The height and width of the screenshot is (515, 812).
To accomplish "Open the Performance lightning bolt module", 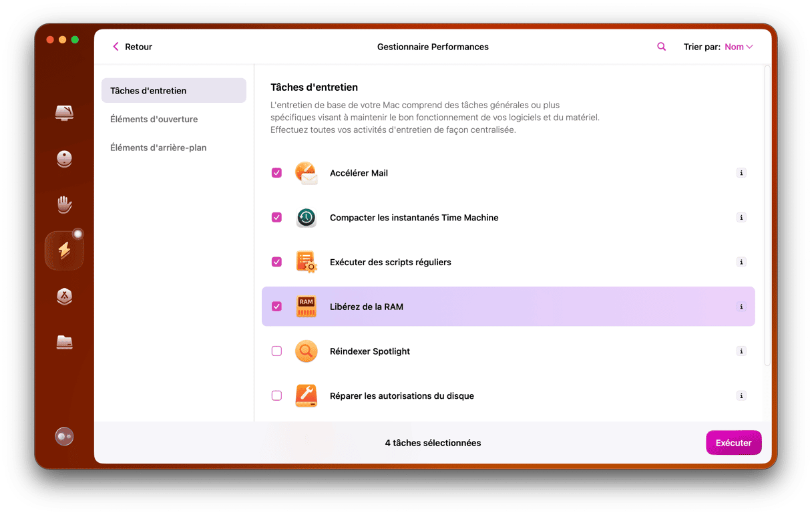I will pyautogui.click(x=64, y=250).
